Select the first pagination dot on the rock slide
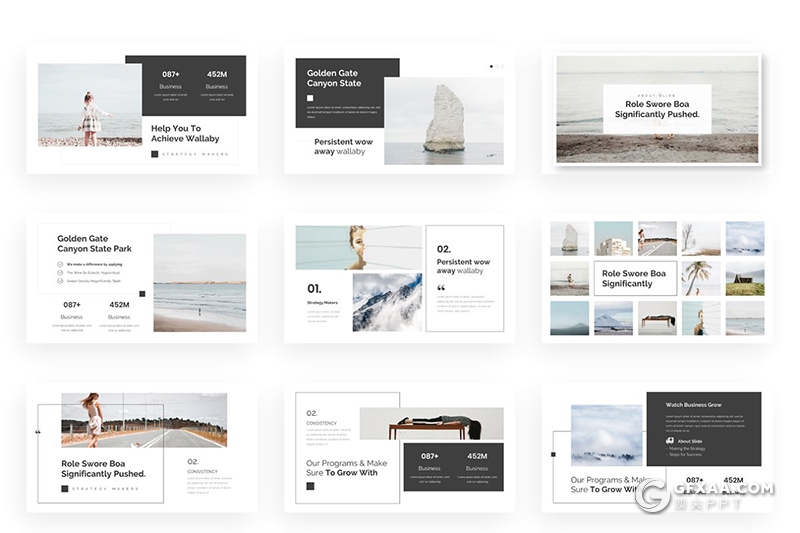 click(491, 66)
